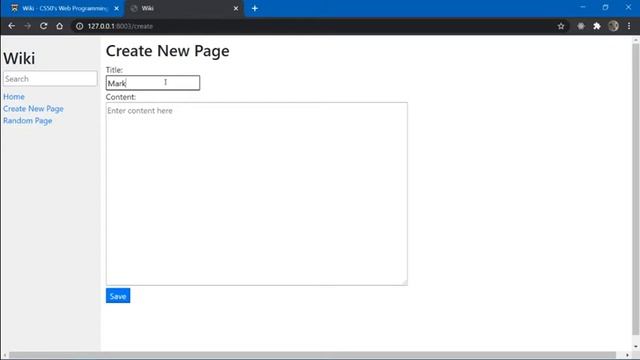Click the Create New Page heading
Image resolution: width=640 pixels, height=360 pixels.
[x=167, y=51]
